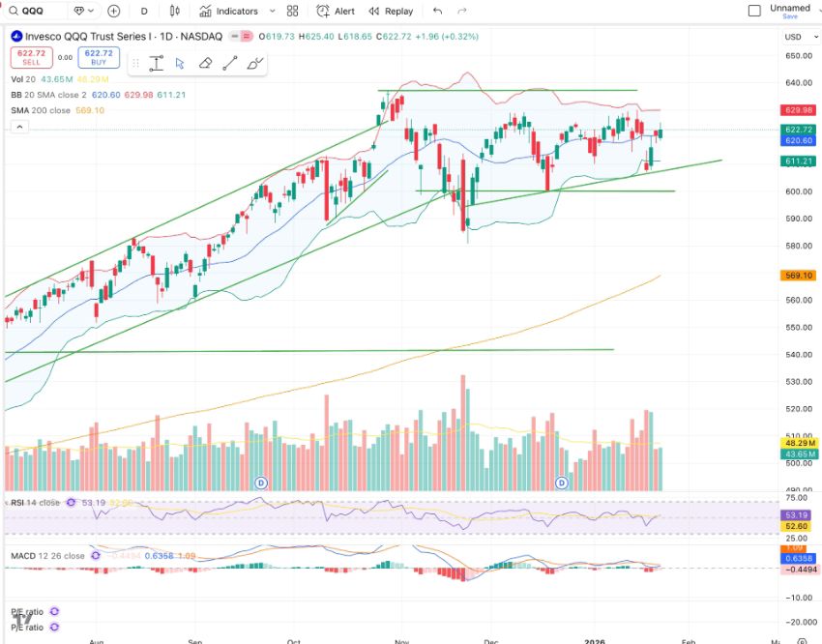Open the candlestick chart style selector
This screenshot has width=822, height=644.
175,12
